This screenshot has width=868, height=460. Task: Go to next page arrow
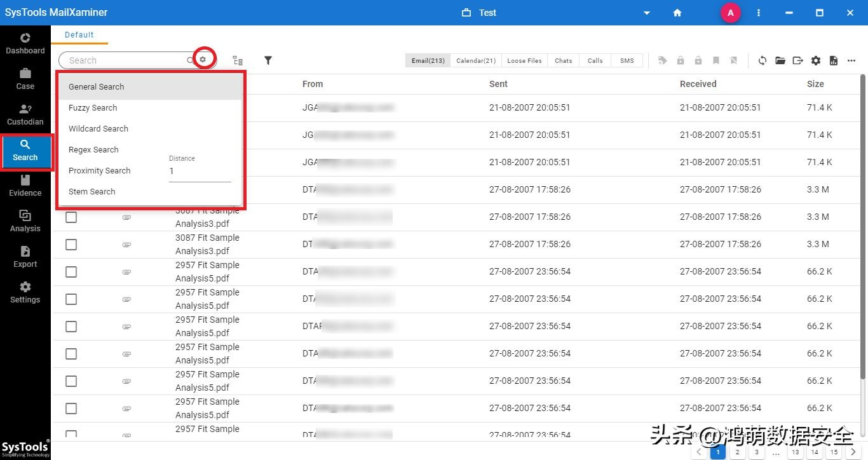tap(853, 452)
